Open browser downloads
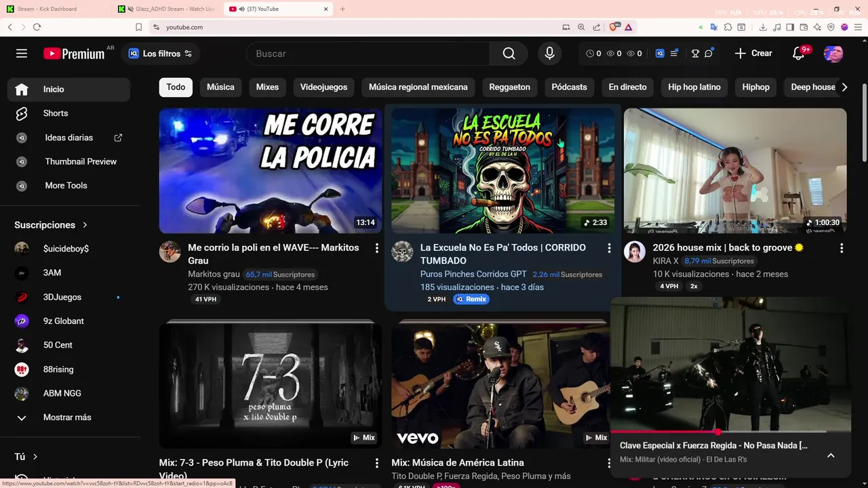Image resolution: width=868 pixels, height=488 pixels. (763, 27)
